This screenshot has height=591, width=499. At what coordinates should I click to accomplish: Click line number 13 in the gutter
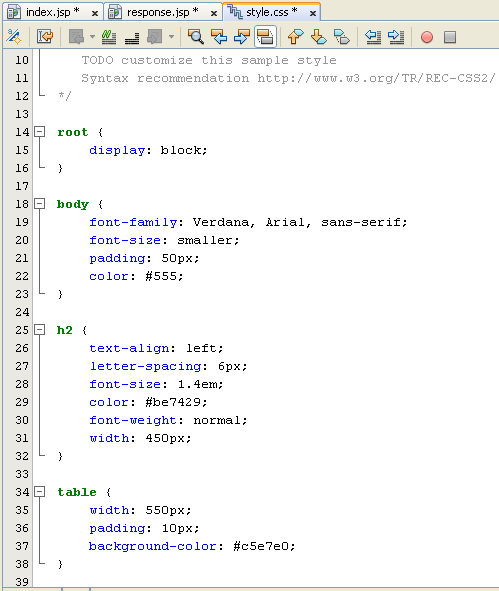pyautogui.click(x=22, y=114)
